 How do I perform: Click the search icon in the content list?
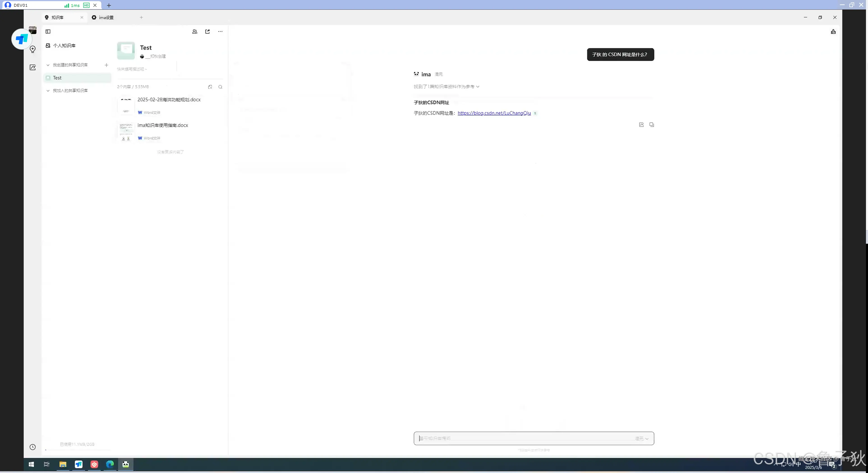tap(220, 87)
